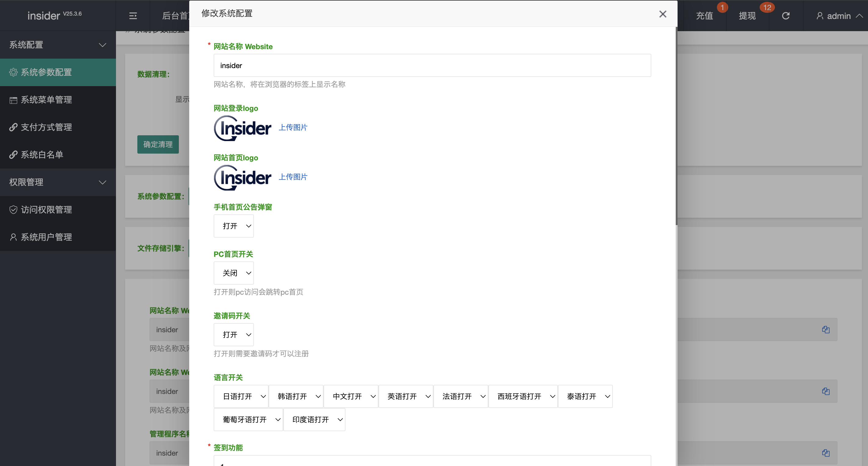The image size is (868, 466).
Task: Click the admin user icon
Action: (820, 16)
